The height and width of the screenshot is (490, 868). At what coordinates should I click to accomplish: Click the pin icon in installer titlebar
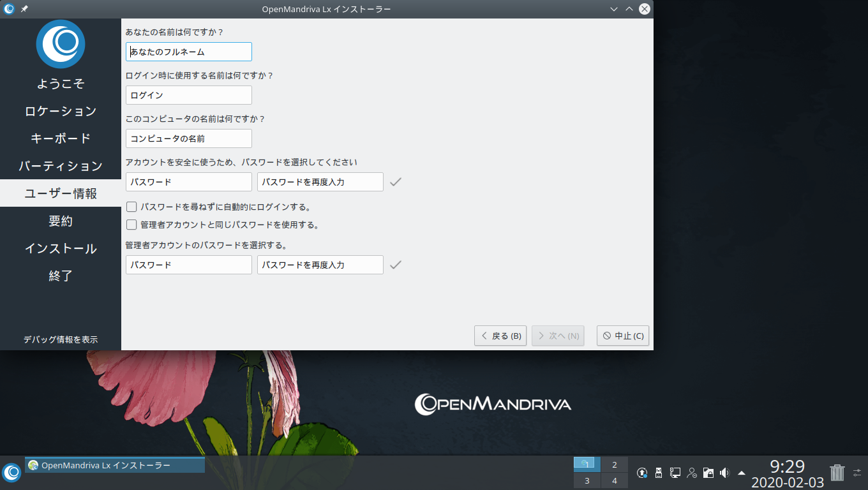[24, 9]
